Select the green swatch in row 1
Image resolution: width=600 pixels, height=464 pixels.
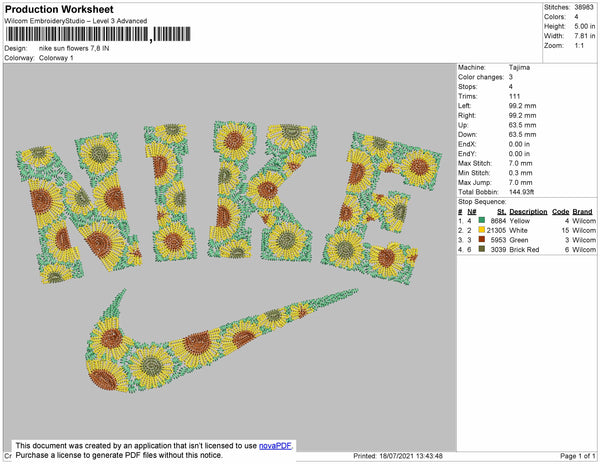(482, 220)
